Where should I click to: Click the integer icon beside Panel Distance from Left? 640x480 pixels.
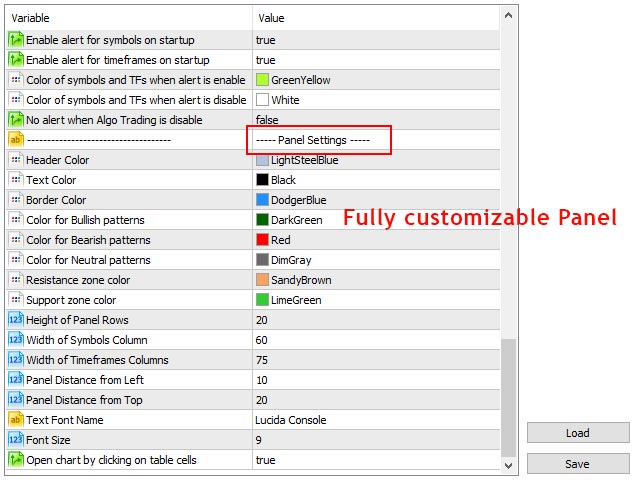point(15,380)
